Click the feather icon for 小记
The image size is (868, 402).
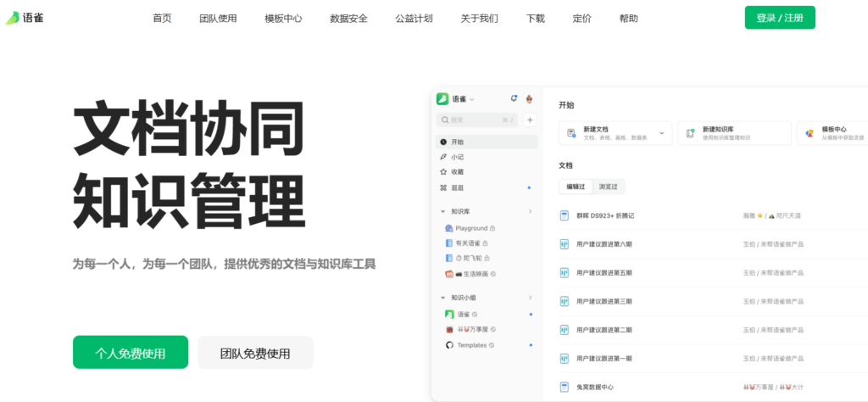443,157
